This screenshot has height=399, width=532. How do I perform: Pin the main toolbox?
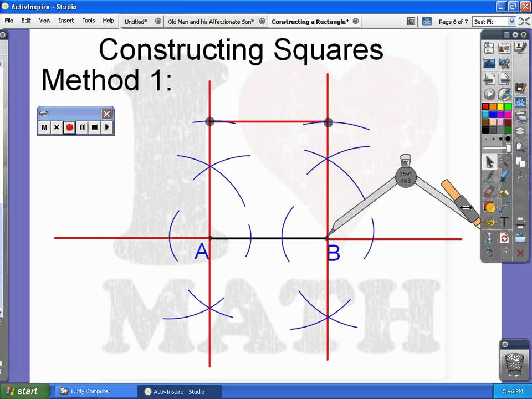[524, 34]
